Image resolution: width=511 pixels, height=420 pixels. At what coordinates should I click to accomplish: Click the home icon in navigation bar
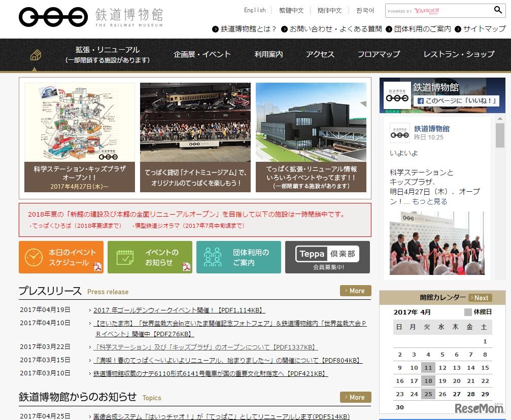35,55
